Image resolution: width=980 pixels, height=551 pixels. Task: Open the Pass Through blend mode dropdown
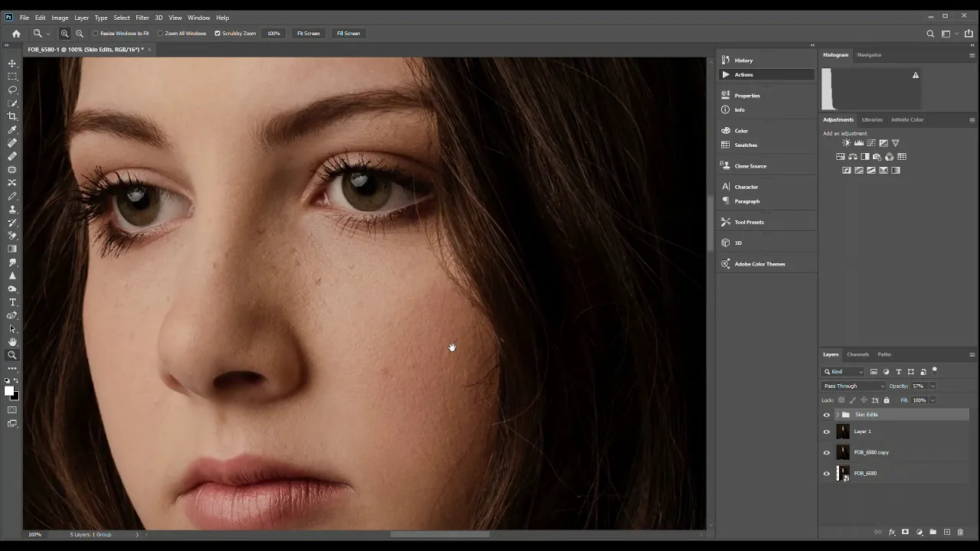pyautogui.click(x=853, y=386)
